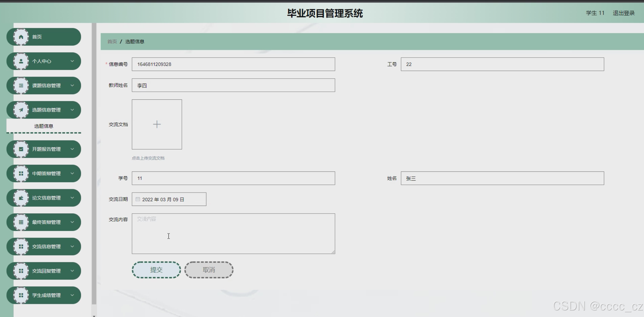Click the chart icon for 开题报告管理
The image size is (644, 317).
21,149
